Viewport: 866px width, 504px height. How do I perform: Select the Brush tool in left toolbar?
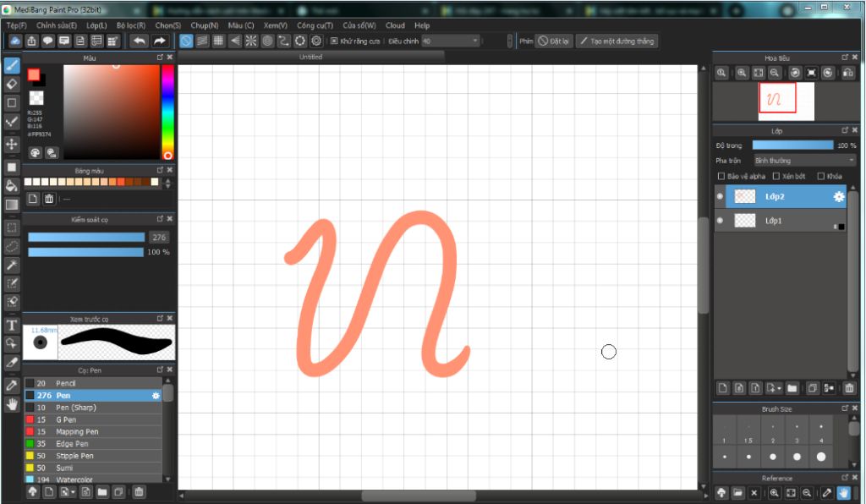pyautogui.click(x=12, y=66)
